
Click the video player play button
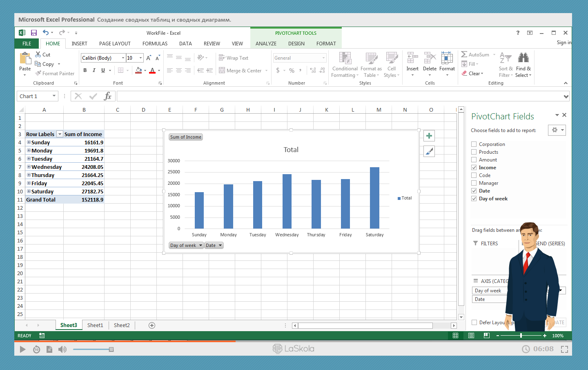(x=23, y=349)
